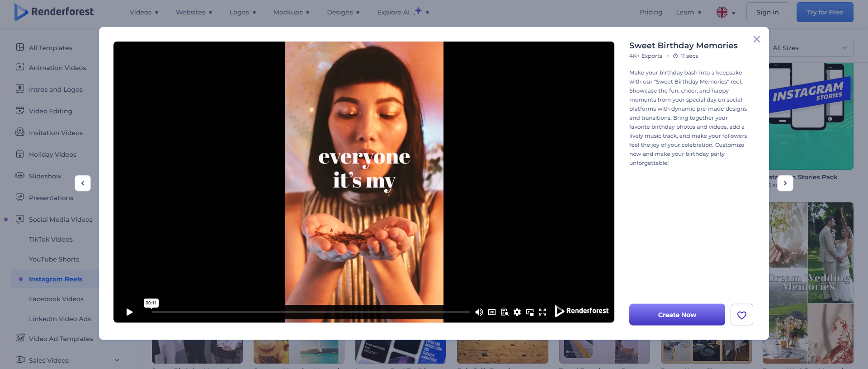Open the Designs dropdown menu
The width and height of the screenshot is (868, 369).
(344, 12)
